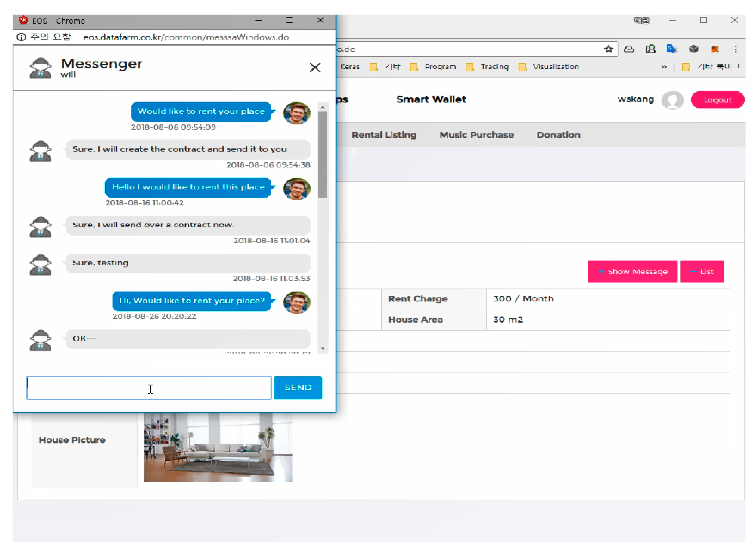This screenshot has height=554, width=756.
Task: Click the Google Translate extension icon
Action: click(x=671, y=49)
